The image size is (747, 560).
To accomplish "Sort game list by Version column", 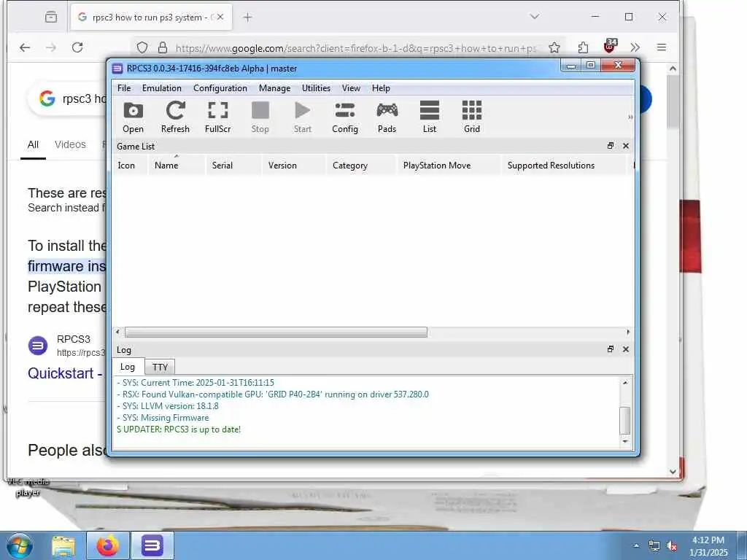I will (x=294, y=166).
